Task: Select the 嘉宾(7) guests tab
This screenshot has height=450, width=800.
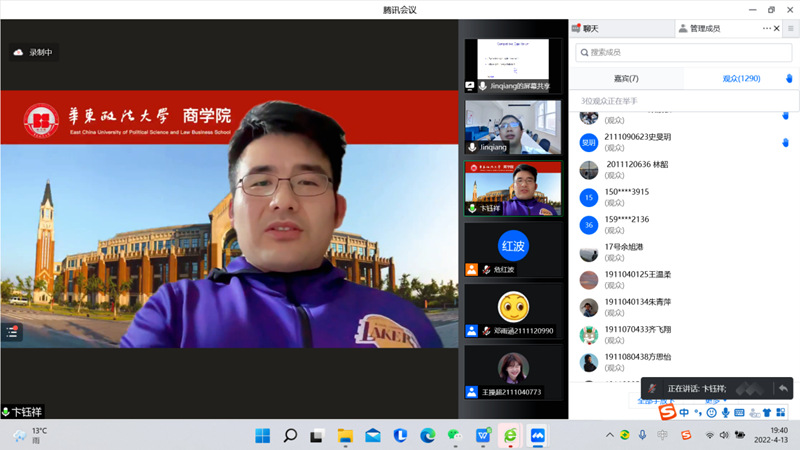Action: click(x=626, y=78)
